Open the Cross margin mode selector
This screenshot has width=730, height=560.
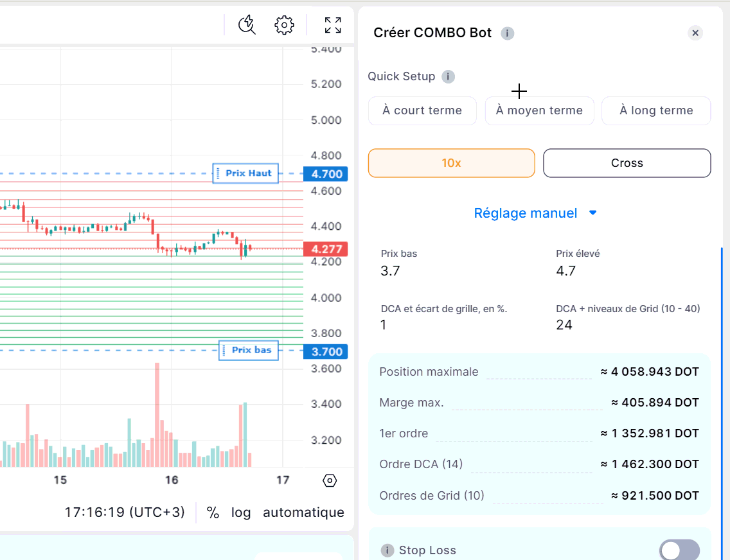coord(627,163)
